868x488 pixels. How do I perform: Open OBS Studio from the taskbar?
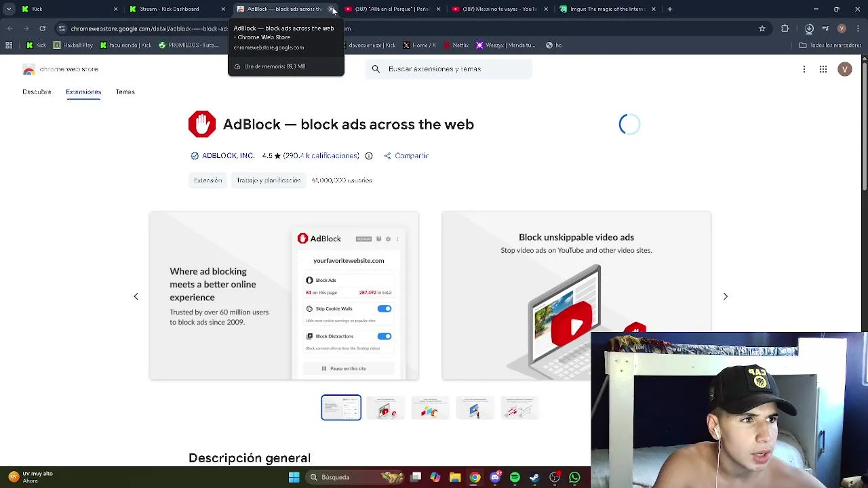point(555,477)
